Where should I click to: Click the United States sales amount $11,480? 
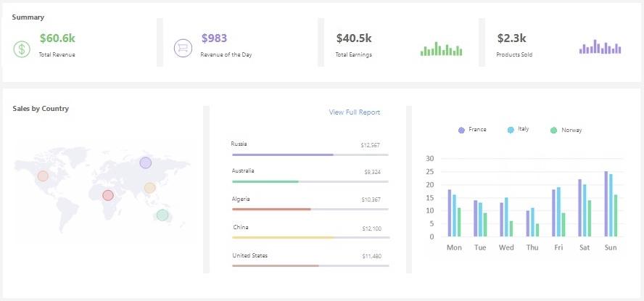(371, 256)
